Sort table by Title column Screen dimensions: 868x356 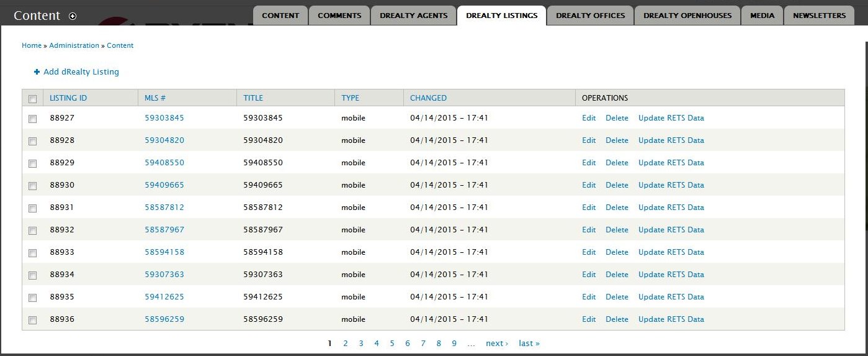(253, 98)
